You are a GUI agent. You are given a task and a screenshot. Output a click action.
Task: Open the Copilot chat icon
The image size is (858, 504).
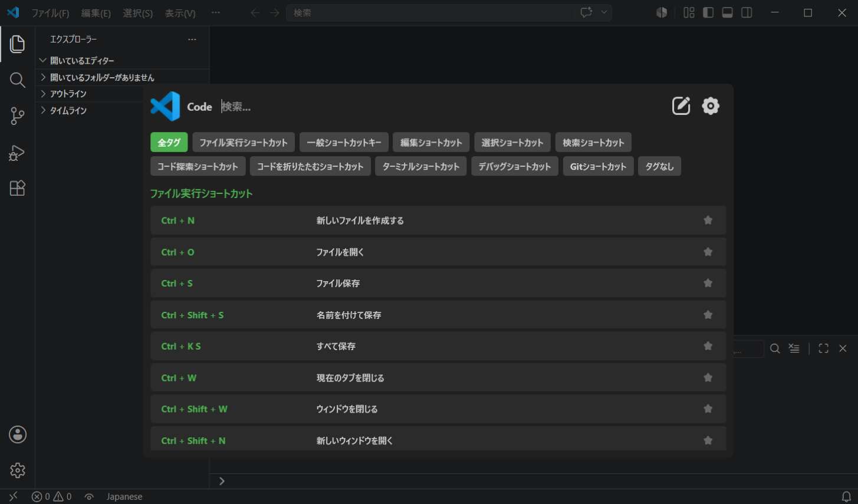tap(586, 12)
